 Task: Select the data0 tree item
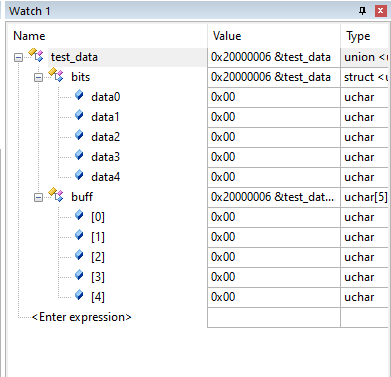106,97
